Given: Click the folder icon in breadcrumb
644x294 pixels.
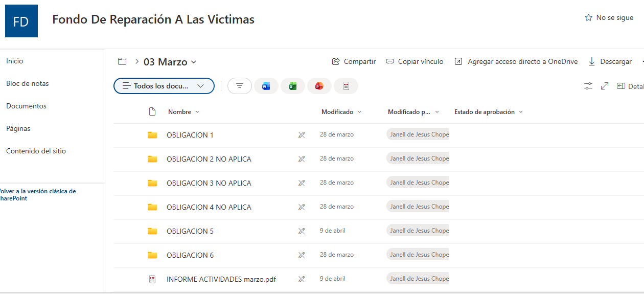Looking at the screenshot, I should 122,62.
